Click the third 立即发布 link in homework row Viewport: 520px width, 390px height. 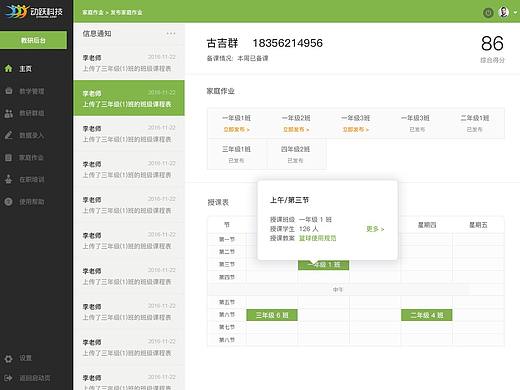pos(356,129)
